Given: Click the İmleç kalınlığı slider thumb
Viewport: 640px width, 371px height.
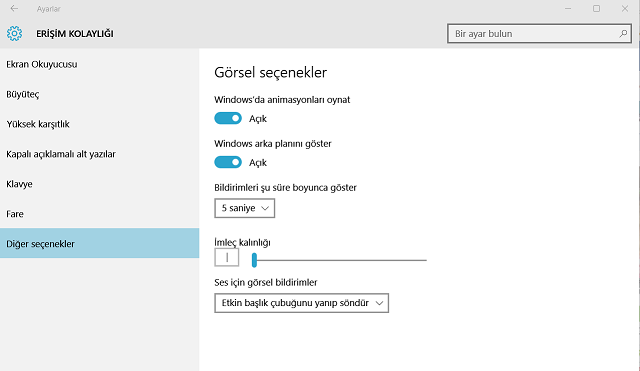Looking at the screenshot, I should pos(254,260).
